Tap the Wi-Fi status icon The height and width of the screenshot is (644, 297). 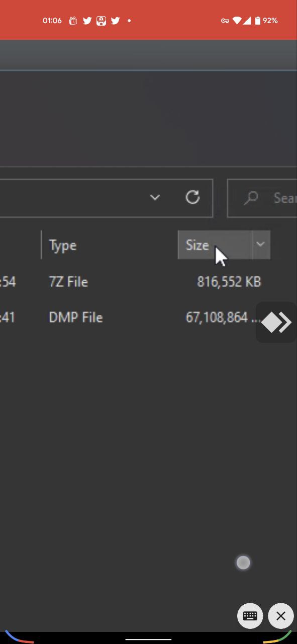pyautogui.click(x=237, y=21)
